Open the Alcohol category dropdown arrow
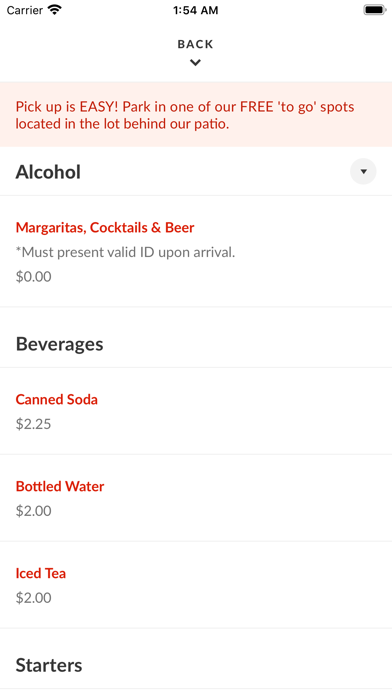Viewport: 392px width, 696px height. (363, 171)
